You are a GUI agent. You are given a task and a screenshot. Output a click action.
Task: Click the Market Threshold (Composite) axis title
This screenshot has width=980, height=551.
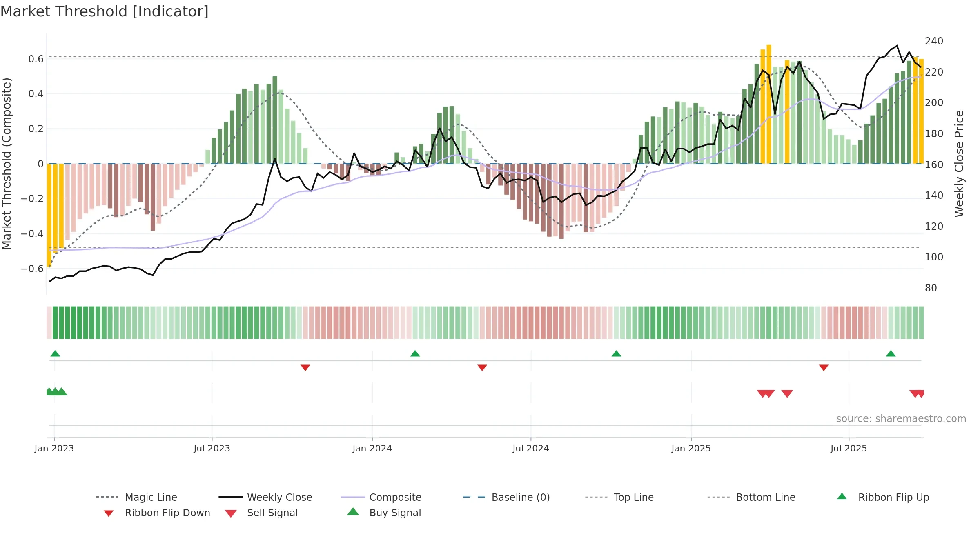tap(7, 164)
